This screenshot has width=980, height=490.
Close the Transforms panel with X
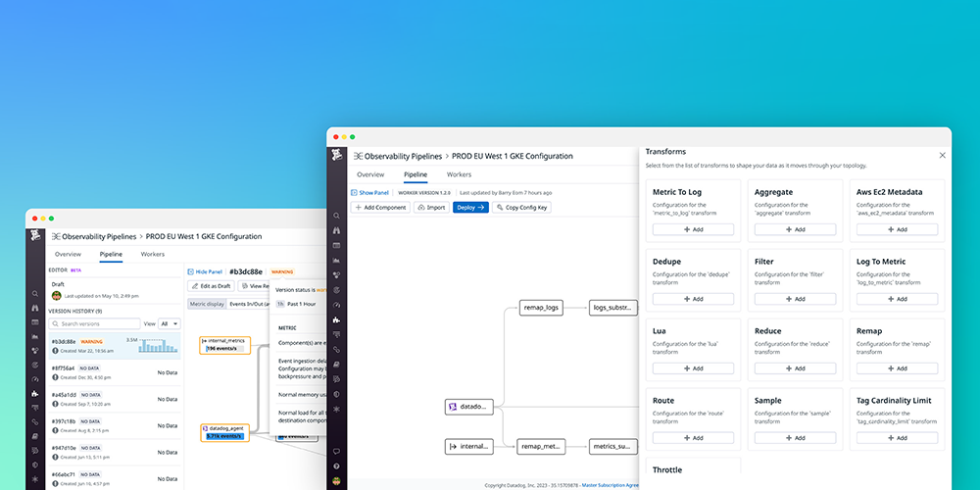(x=943, y=155)
